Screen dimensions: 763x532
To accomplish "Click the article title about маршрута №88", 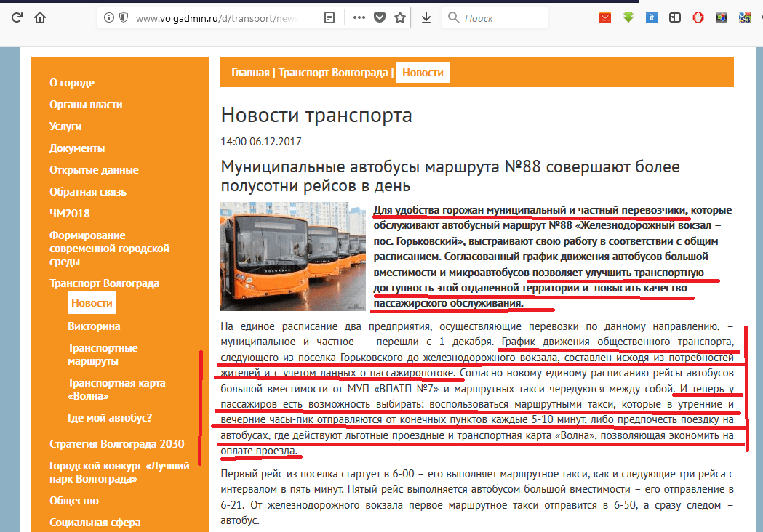I will tap(450, 176).
